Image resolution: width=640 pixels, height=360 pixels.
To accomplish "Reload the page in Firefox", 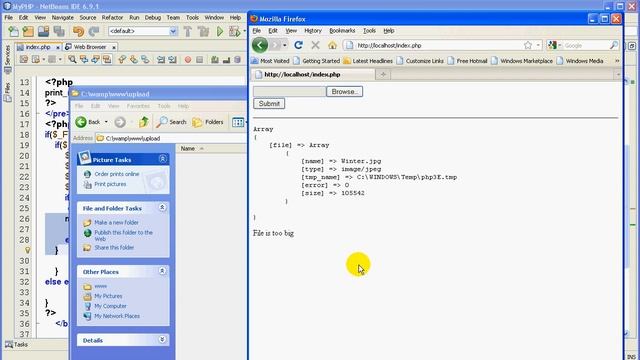I will coord(298,45).
